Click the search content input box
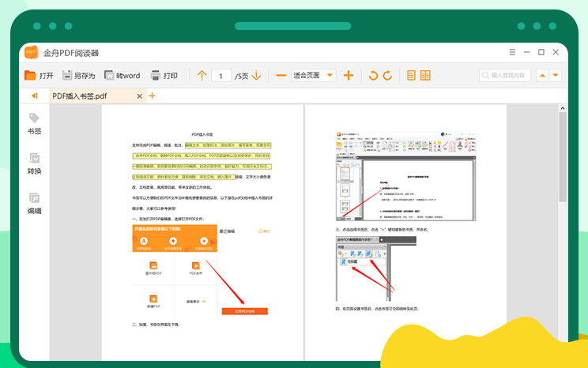Image resolution: width=588 pixels, height=368 pixels. tap(505, 75)
